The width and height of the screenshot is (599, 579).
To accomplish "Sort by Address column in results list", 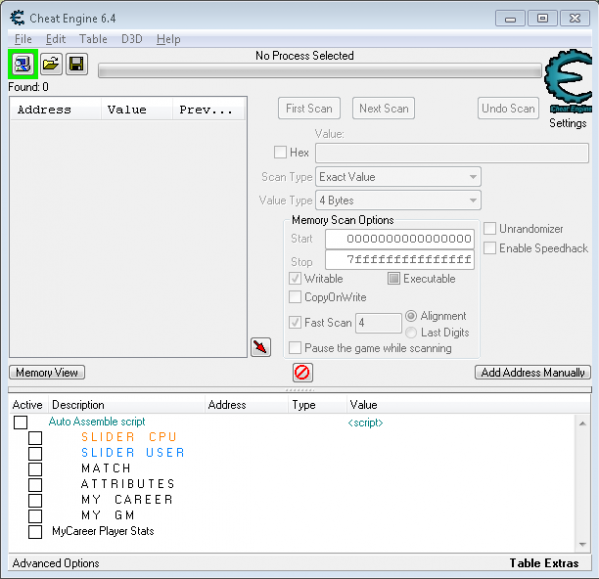I will (56, 110).
